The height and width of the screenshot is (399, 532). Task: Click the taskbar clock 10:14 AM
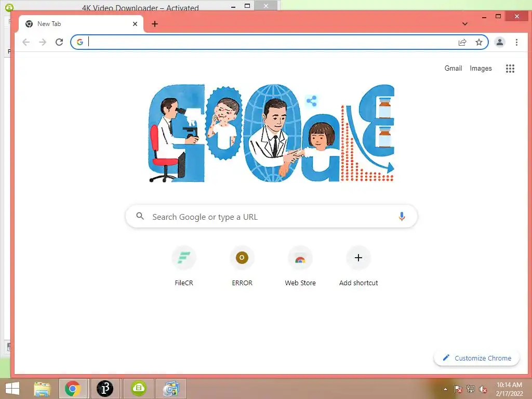tap(509, 389)
